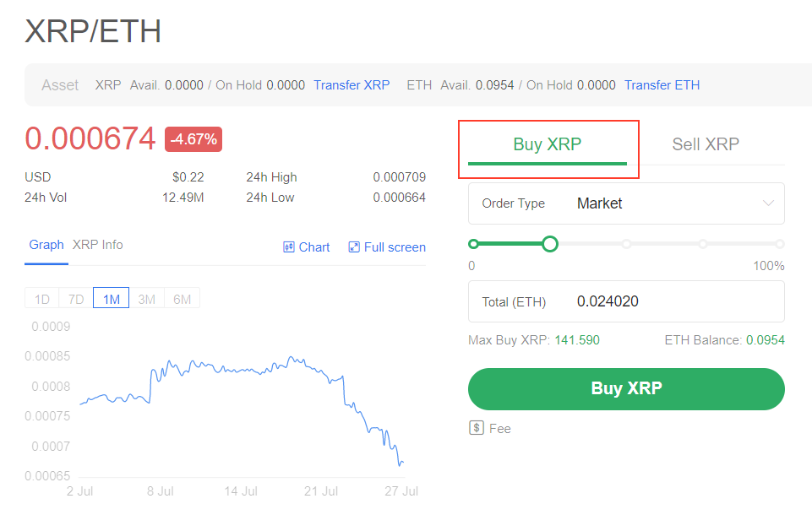Click the Total (ETH) input field
The width and height of the screenshot is (812, 531).
click(x=626, y=301)
